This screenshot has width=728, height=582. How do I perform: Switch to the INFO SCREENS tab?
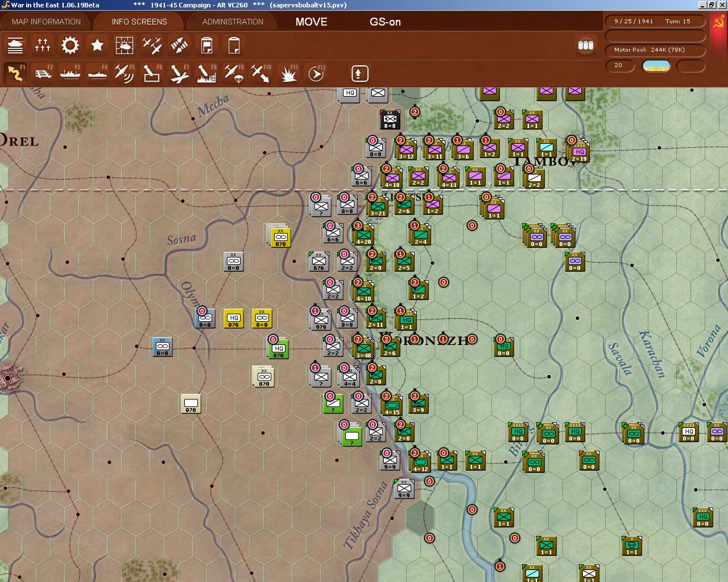[139, 22]
